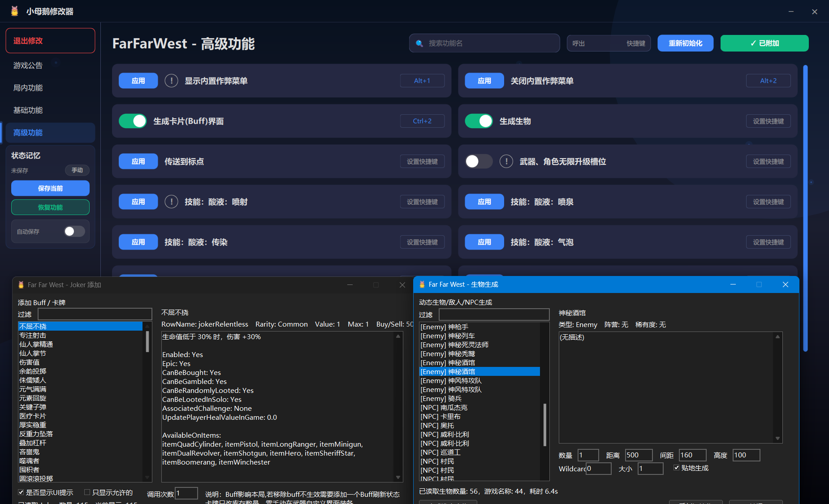Image resolution: width=829 pixels, height=504 pixels.
Task: Click Joker description scroll-down arrow
Action: click(x=398, y=477)
